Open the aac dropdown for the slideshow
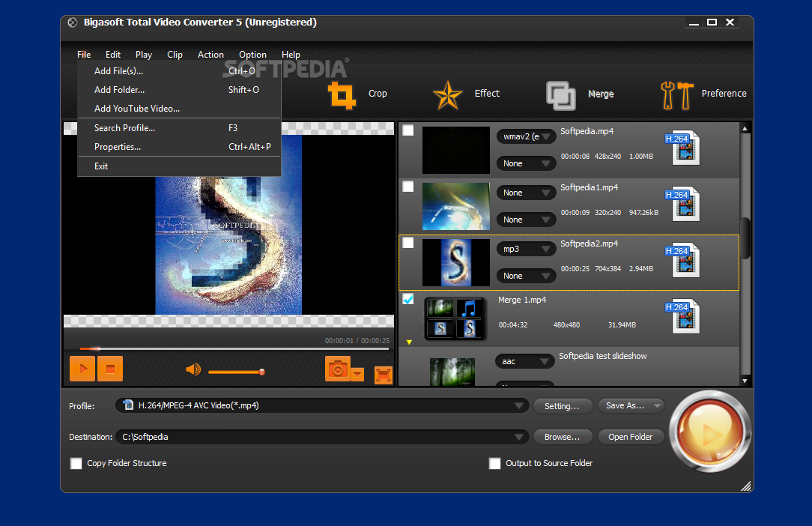 (524, 361)
